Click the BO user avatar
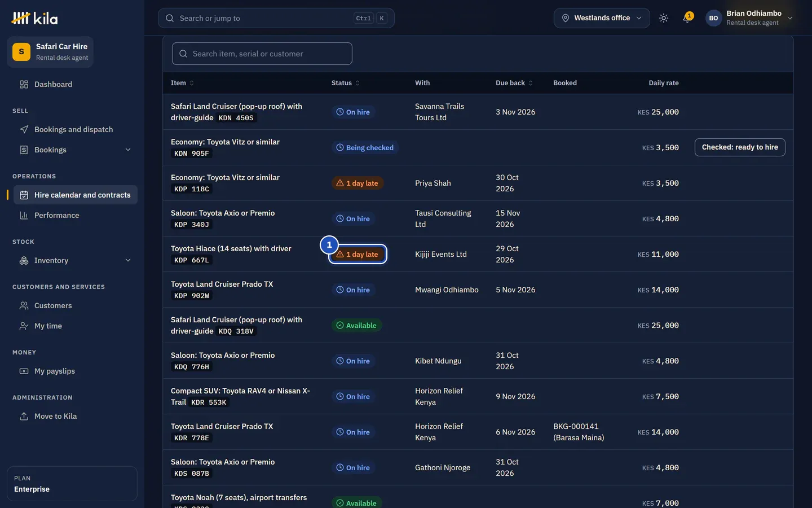Viewport: 812px width, 508px height. 713,18
